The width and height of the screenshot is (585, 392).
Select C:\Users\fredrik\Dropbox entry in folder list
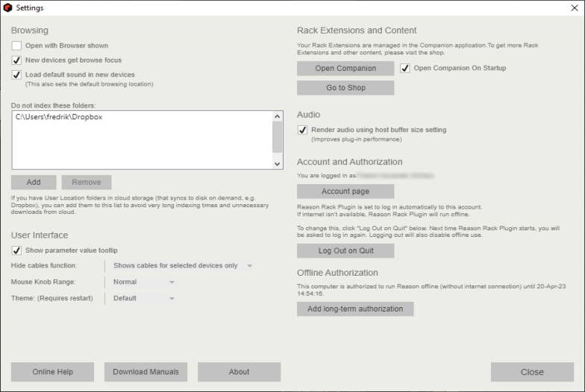[59, 117]
